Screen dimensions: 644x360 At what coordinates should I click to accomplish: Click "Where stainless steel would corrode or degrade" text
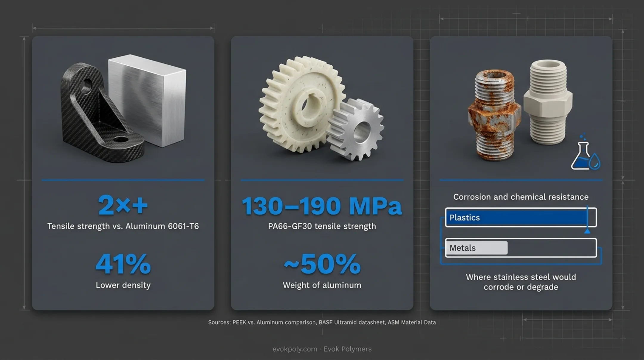[x=521, y=282]
